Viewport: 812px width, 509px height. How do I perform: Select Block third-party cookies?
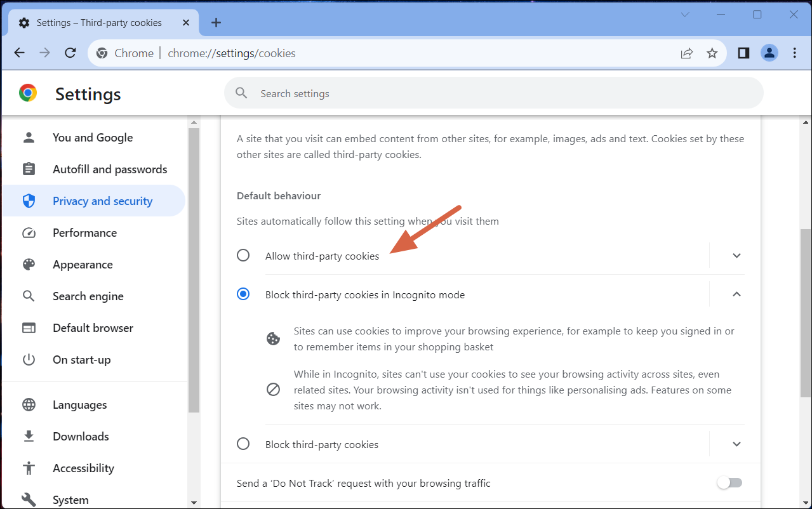coord(243,444)
